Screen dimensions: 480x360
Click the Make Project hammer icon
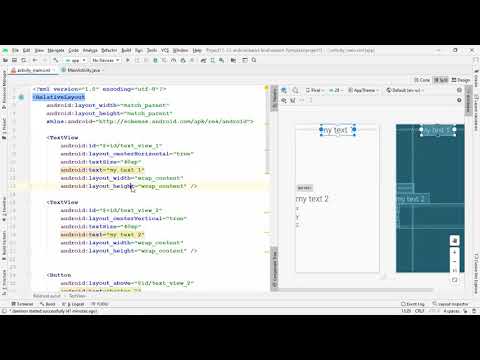[56, 60]
